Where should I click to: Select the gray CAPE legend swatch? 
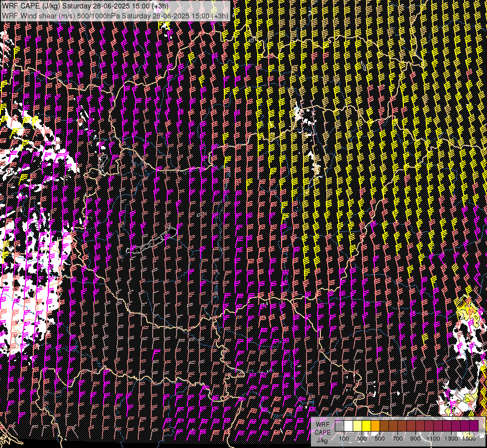(x=339, y=426)
